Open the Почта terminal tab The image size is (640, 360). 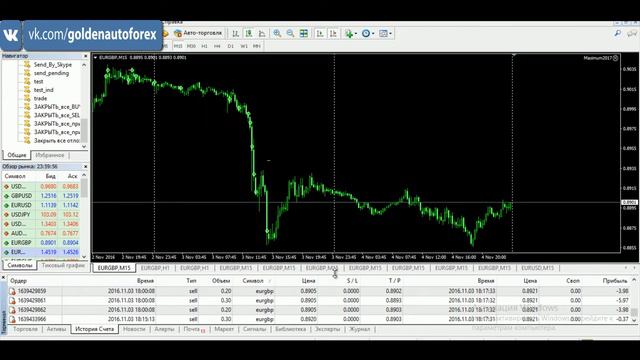point(193,329)
